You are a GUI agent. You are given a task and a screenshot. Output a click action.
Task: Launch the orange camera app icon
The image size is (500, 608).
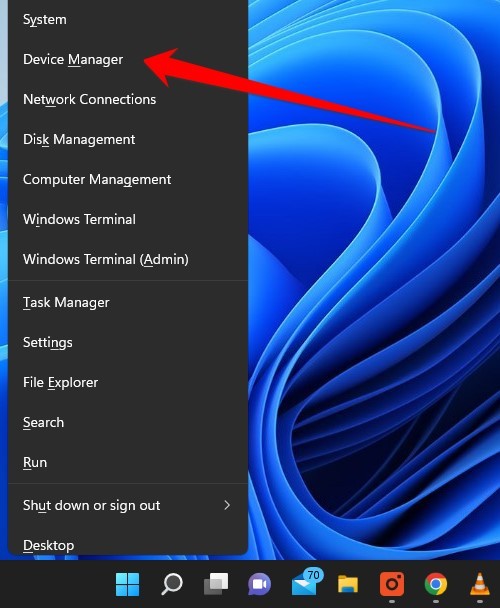[392, 584]
